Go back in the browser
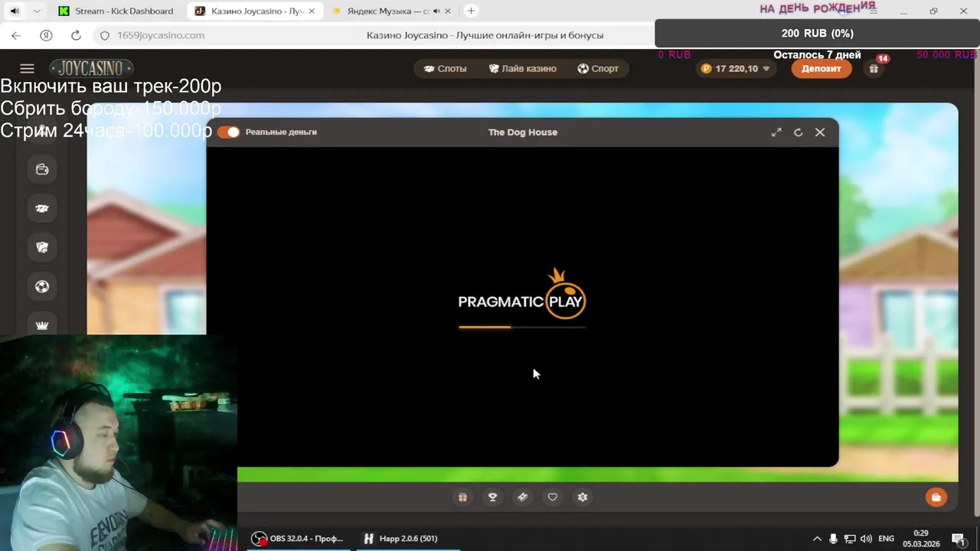Image resolution: width=980 pixels, height=551 pixels. 16,35
